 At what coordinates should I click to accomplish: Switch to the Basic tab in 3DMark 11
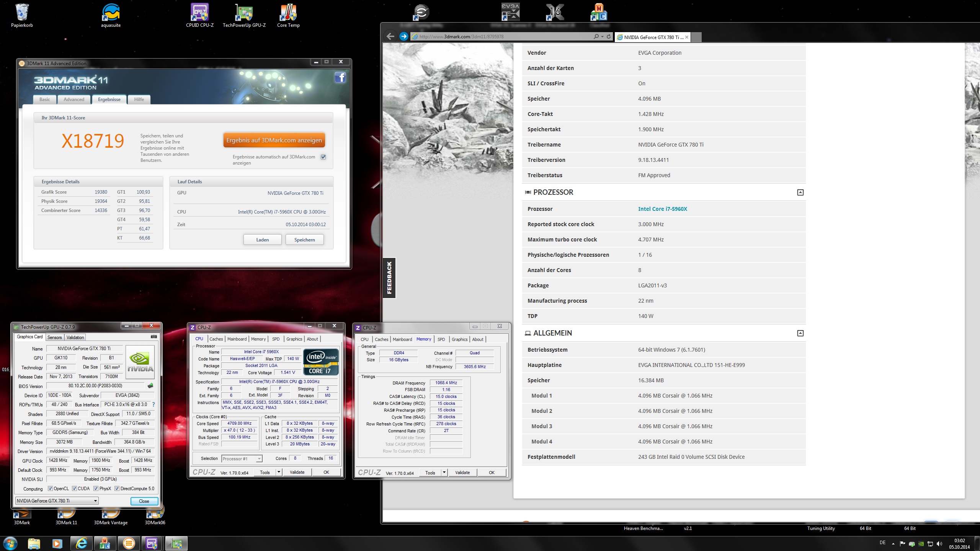pos(44,99)
